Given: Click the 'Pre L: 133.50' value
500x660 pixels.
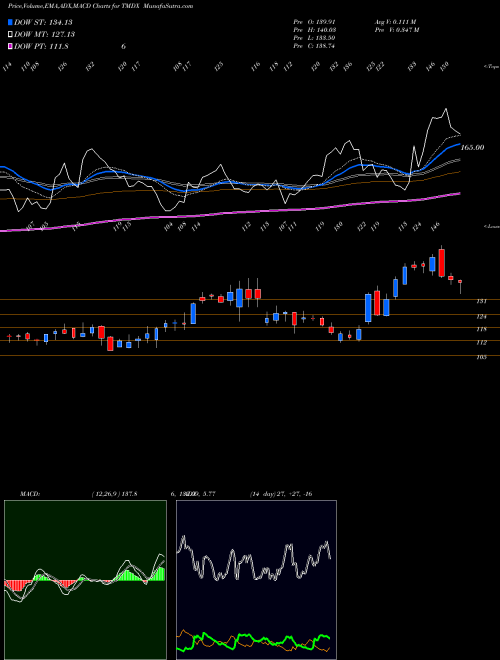Looking at the screenshot, I should (x=314, y=38).
